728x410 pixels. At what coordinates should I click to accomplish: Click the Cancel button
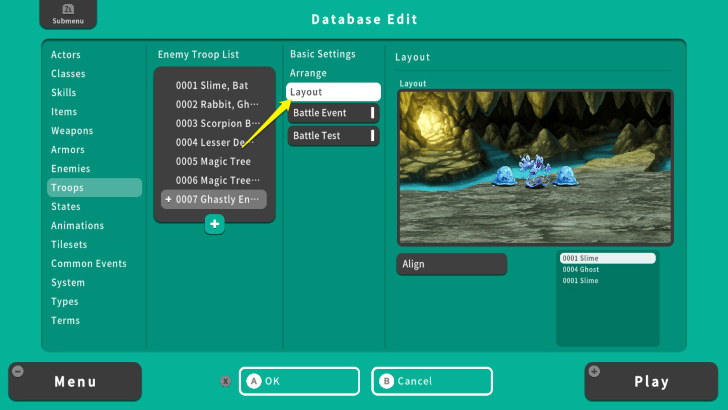[x=432, y=381]
